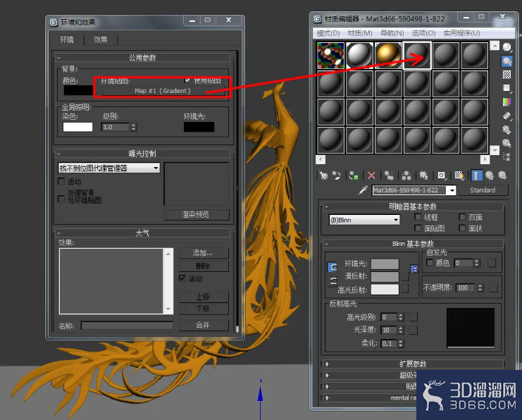Screen dimensions: 522x420
Task: Open Utilities menu in Material Editor
Action: pos(461,33)
